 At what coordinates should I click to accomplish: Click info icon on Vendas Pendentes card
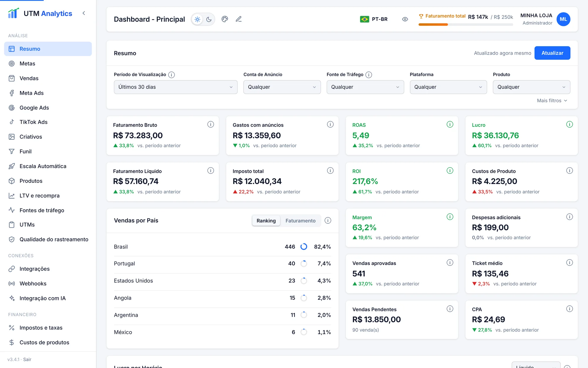click(x=450, y=309)
